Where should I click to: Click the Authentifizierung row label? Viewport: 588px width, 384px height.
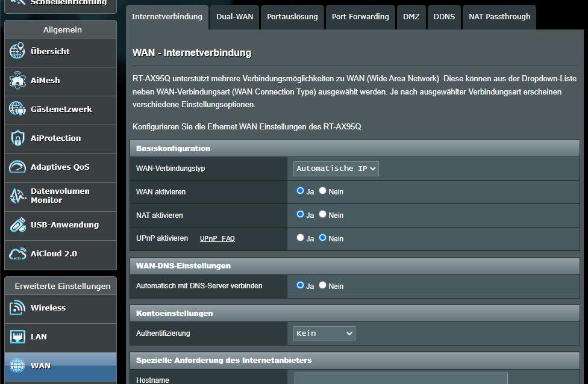163,333
